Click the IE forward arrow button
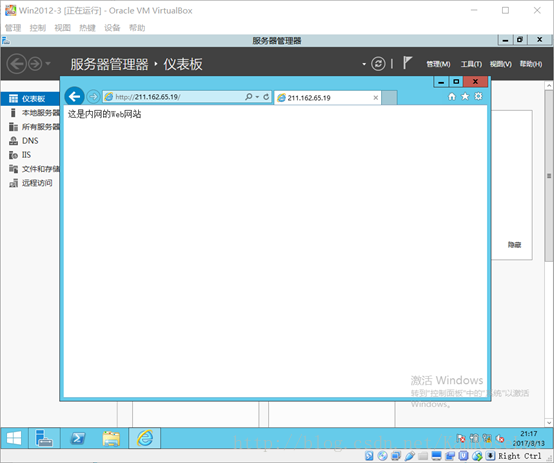Viewport: 554px width, 463px height. point(93,96)
